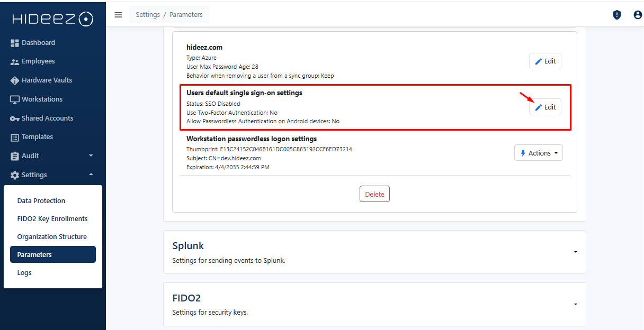Screen dimensions: 644x330
Task: Open the user account profile icon
Action: 638,15
